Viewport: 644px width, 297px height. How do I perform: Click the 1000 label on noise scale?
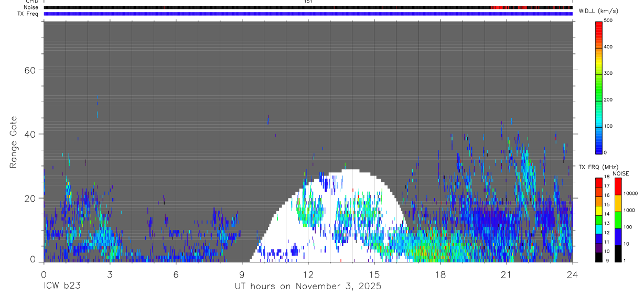point(629,210)
